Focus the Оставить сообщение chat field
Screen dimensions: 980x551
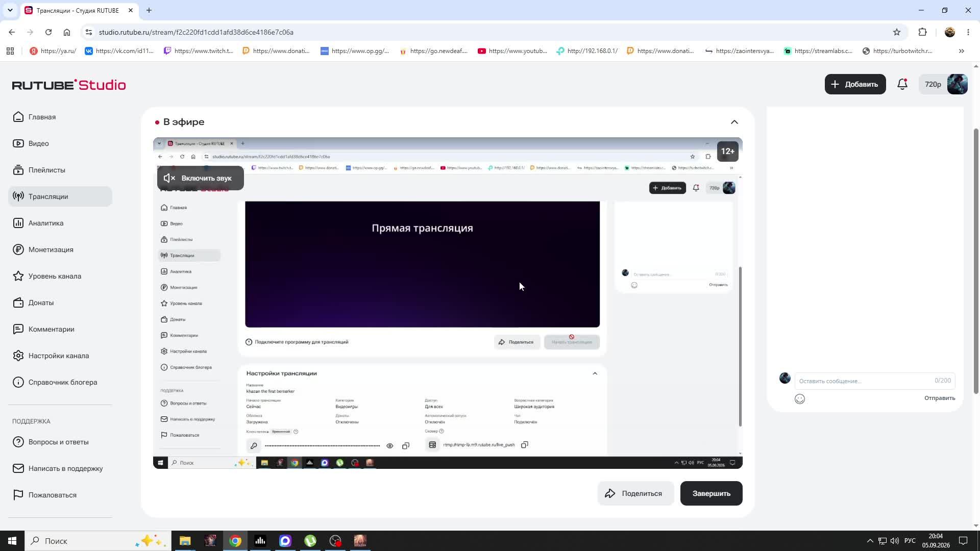point(875,381)
